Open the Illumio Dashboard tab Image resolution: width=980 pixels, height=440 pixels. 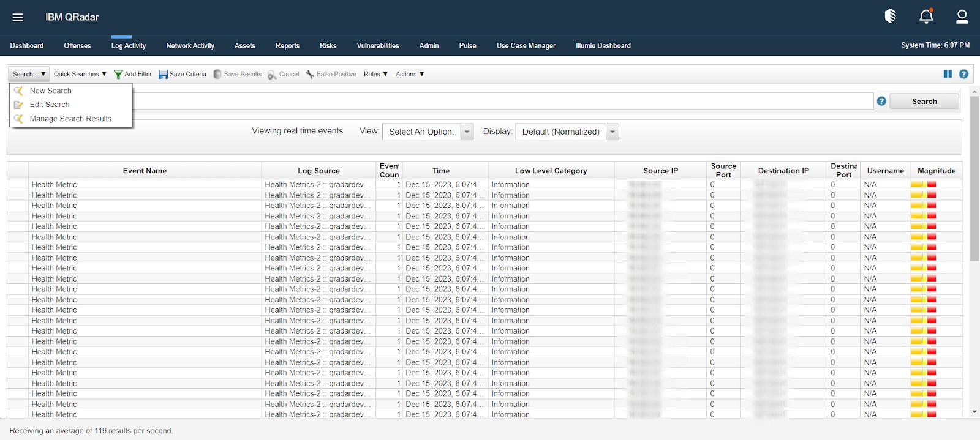click(603, 46)
